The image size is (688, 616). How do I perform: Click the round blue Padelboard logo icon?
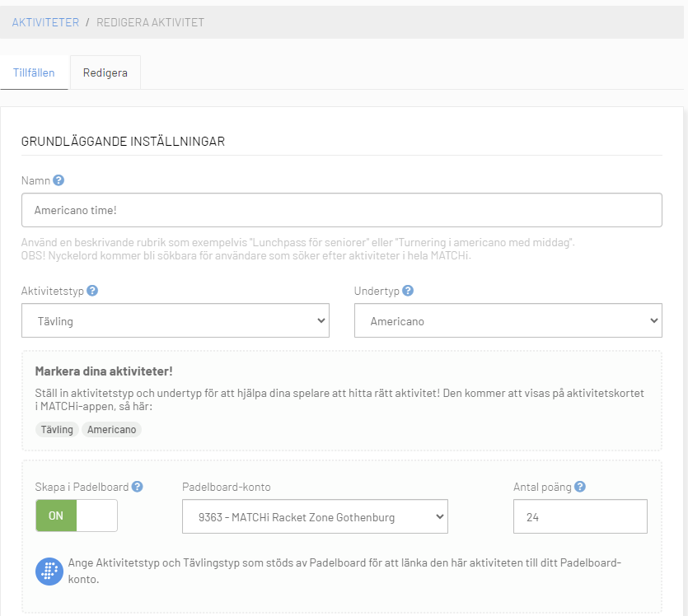(49, 572)
